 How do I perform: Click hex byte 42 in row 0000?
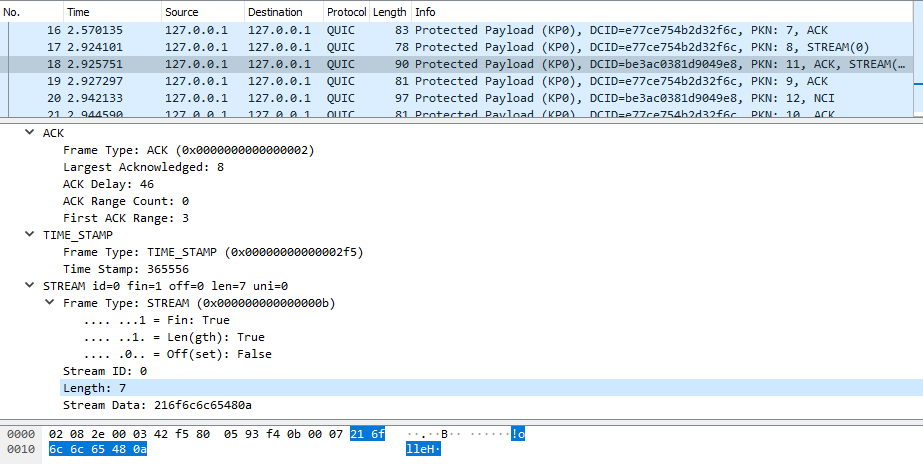click(161, 435)
